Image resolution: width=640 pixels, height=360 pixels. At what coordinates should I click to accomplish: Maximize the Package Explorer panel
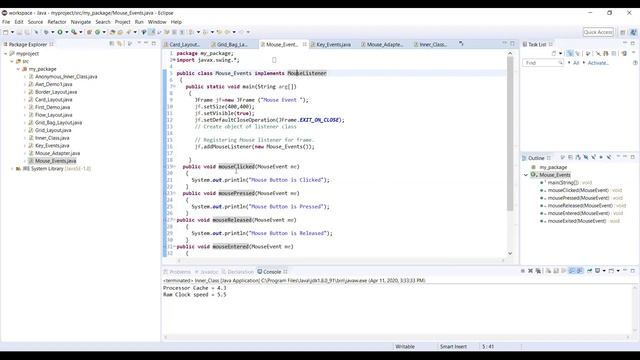(154, 43)
